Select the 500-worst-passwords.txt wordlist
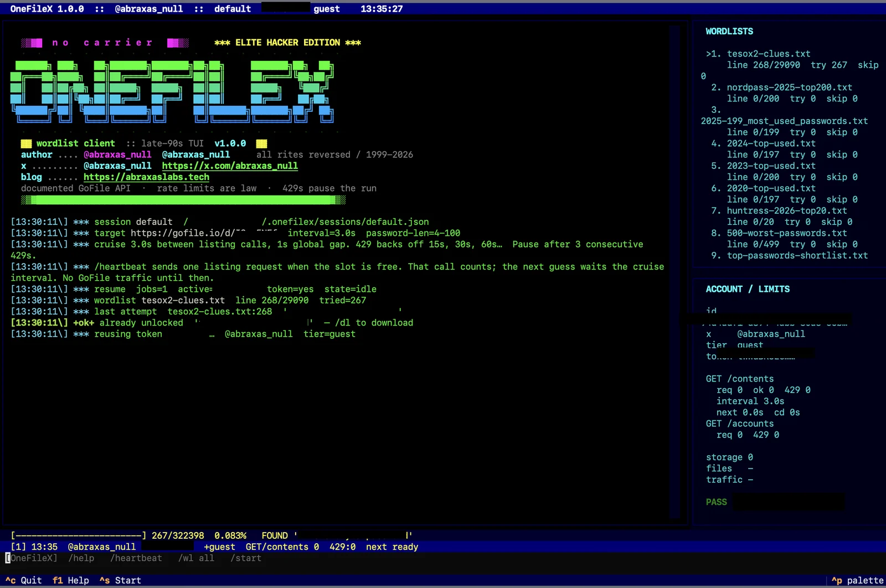The height and width of the screenshot is (588, 886). click(x=786, y=233)
